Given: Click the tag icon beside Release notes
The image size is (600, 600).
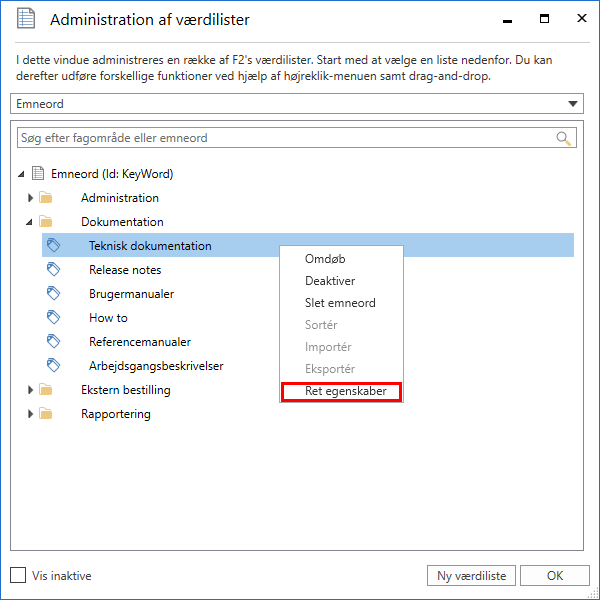Looking at the screenshot, I should click(x=53, y=269).
